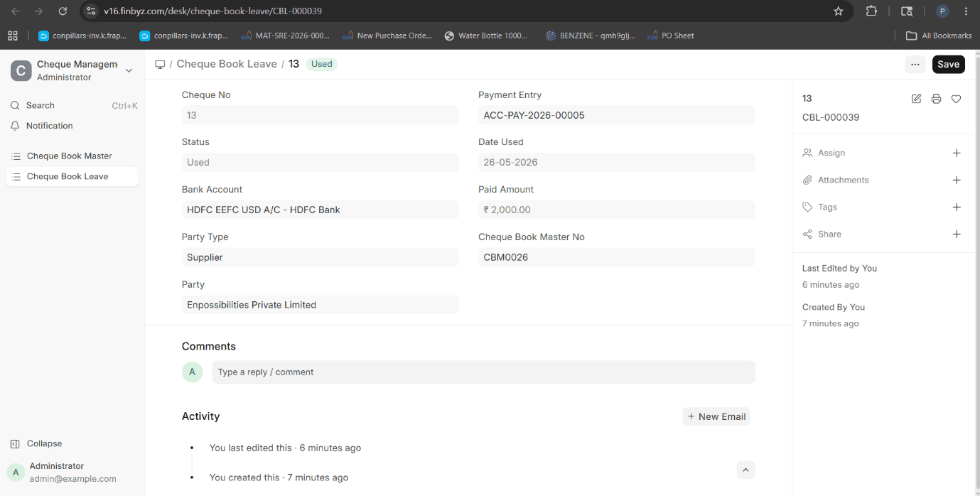Click the desk home breadcrumb icon
Viewport: 980px width, 496px height.
coord(160,64)
